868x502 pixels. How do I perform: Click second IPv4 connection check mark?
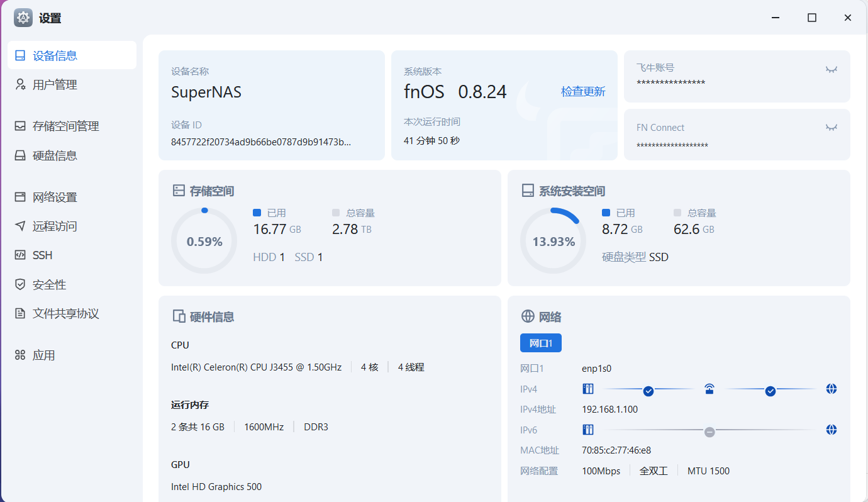771,391
